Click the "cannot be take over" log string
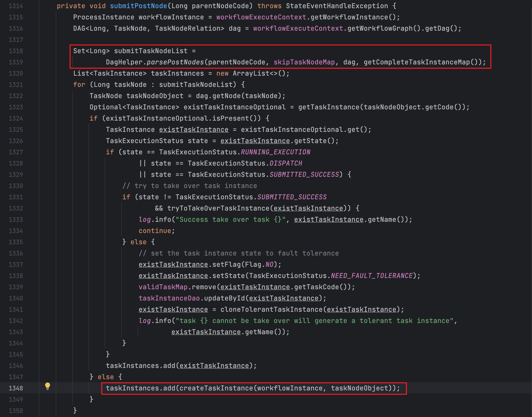532x417 pixels. [314, 321]
